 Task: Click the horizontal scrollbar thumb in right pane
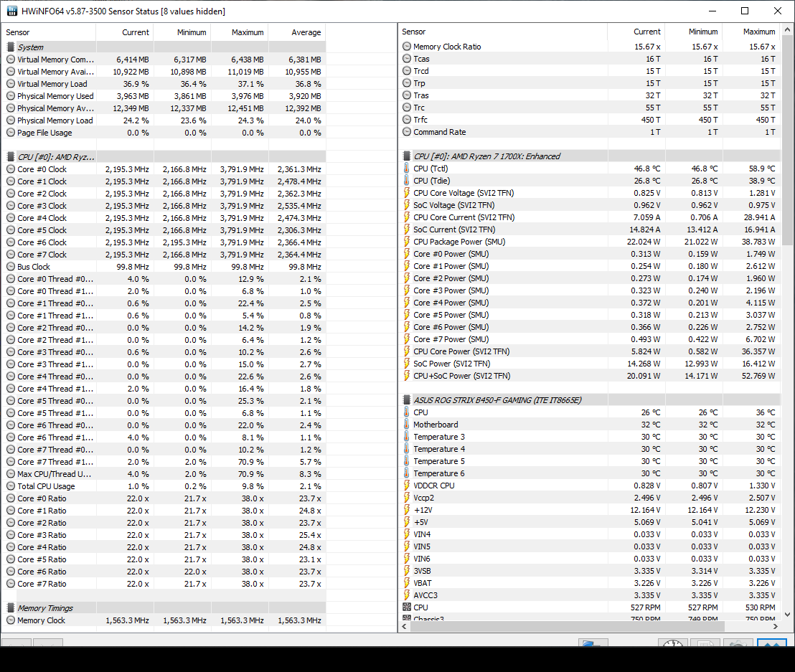(x=568, y=626)
